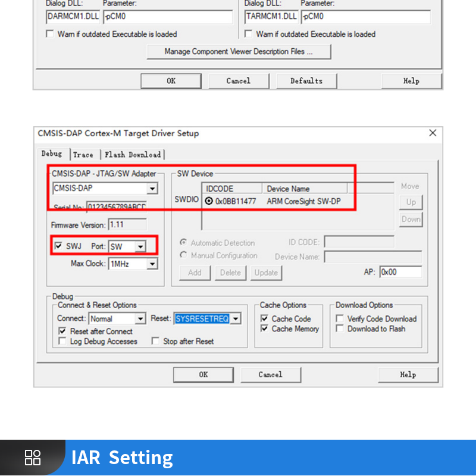Click the grid icon beside IAR Setting

[33, 458]
